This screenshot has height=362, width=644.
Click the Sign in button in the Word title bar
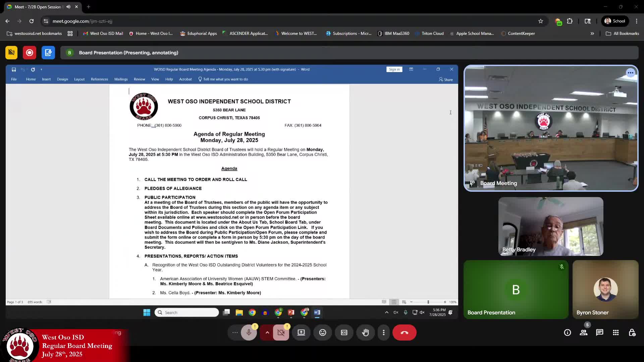click(x=394, y=69)
